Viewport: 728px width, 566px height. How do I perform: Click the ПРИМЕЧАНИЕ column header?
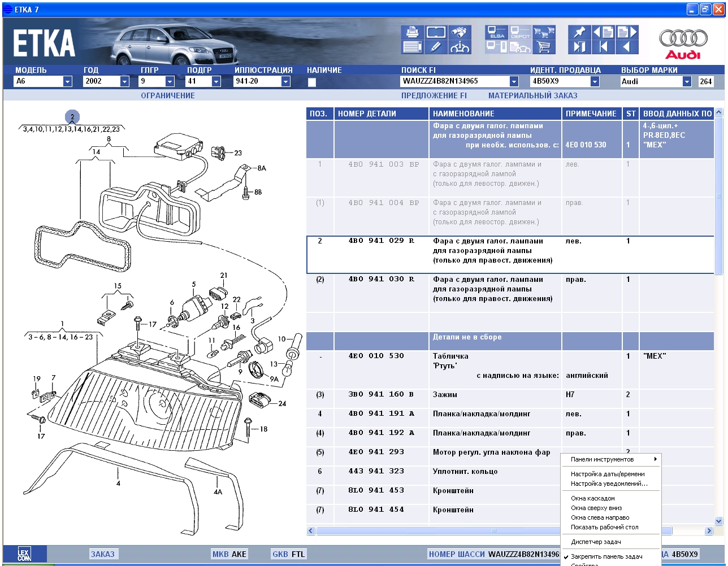592,114
